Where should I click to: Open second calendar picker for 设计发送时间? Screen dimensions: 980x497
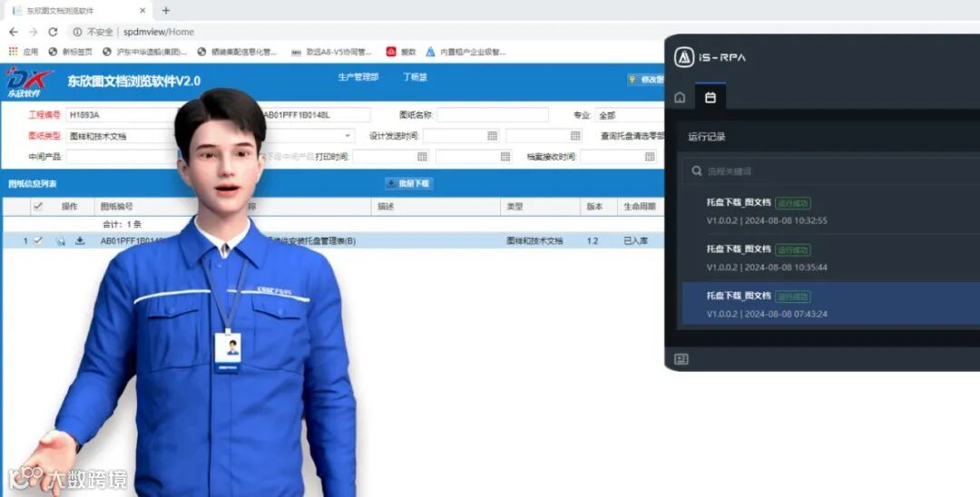[575, 135]
